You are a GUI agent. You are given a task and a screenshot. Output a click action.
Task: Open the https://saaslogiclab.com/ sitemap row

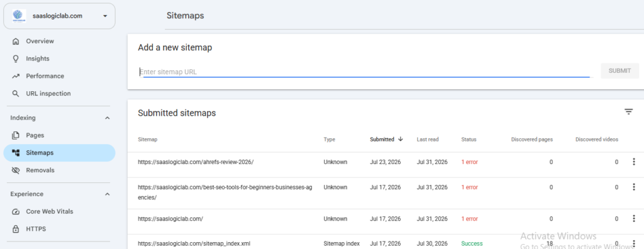pos(170,219)
